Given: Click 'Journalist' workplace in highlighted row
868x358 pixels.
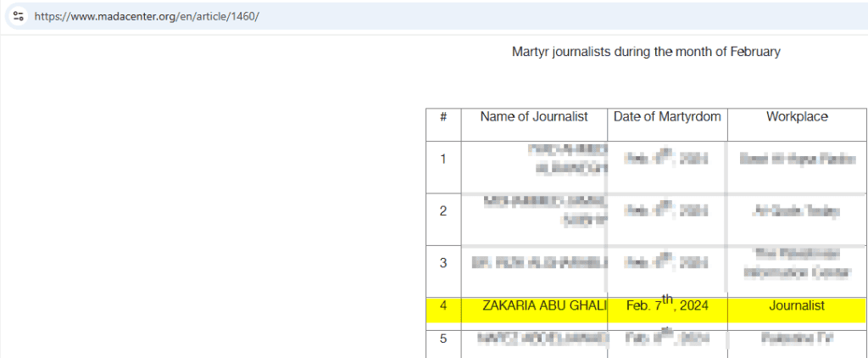Looking at the screenshot, I should click(796, 305).
